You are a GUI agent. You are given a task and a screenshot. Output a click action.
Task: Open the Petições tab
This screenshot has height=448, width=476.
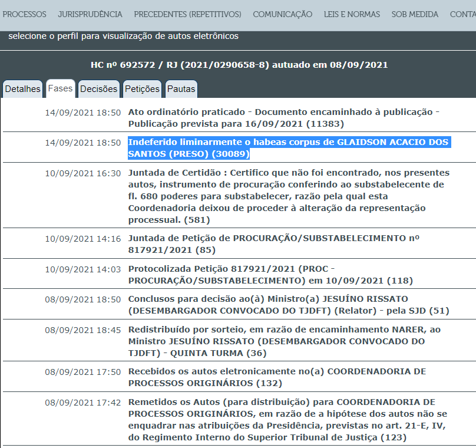point(142,88)
